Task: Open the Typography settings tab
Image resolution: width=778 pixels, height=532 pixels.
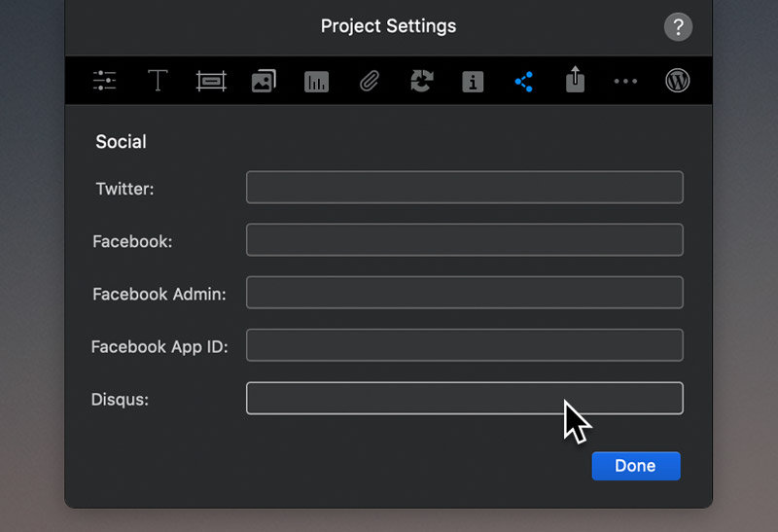Action: [158, 81]
